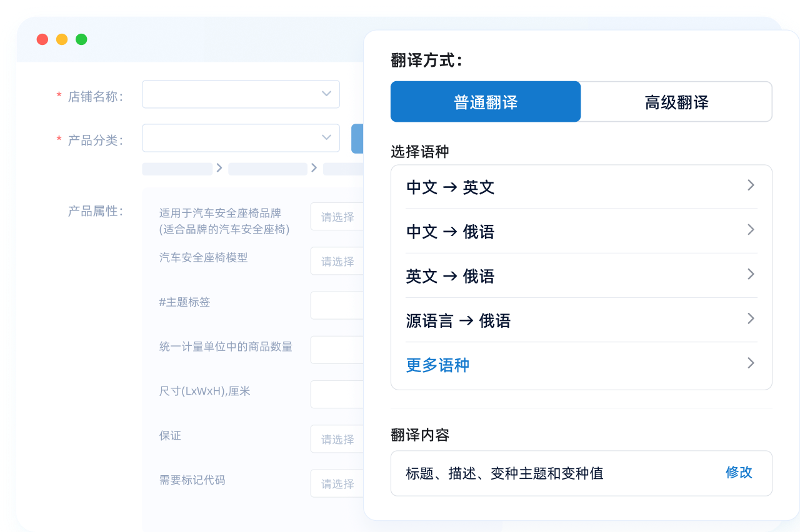Click the 产品属性 label

[95, 211]
